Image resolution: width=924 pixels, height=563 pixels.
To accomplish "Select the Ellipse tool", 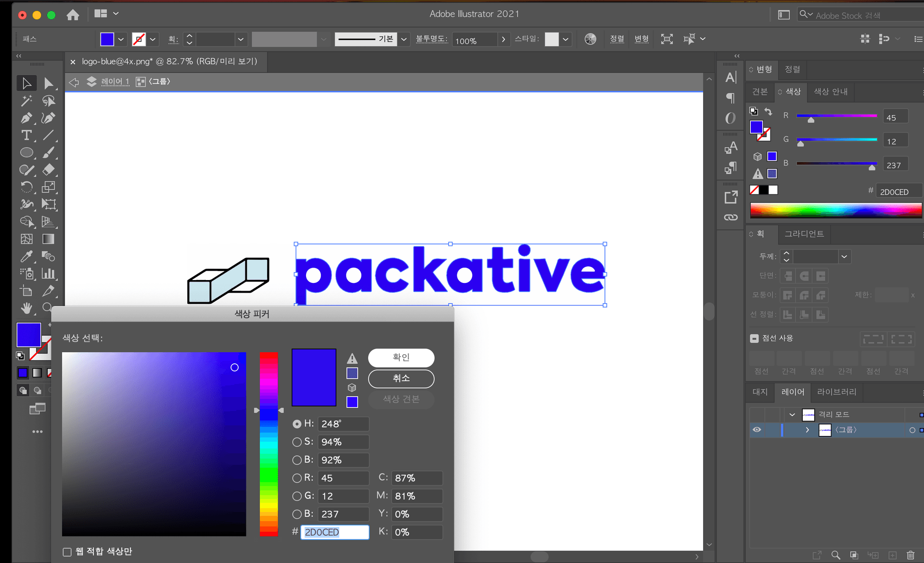I will click(x=26, y=153).
